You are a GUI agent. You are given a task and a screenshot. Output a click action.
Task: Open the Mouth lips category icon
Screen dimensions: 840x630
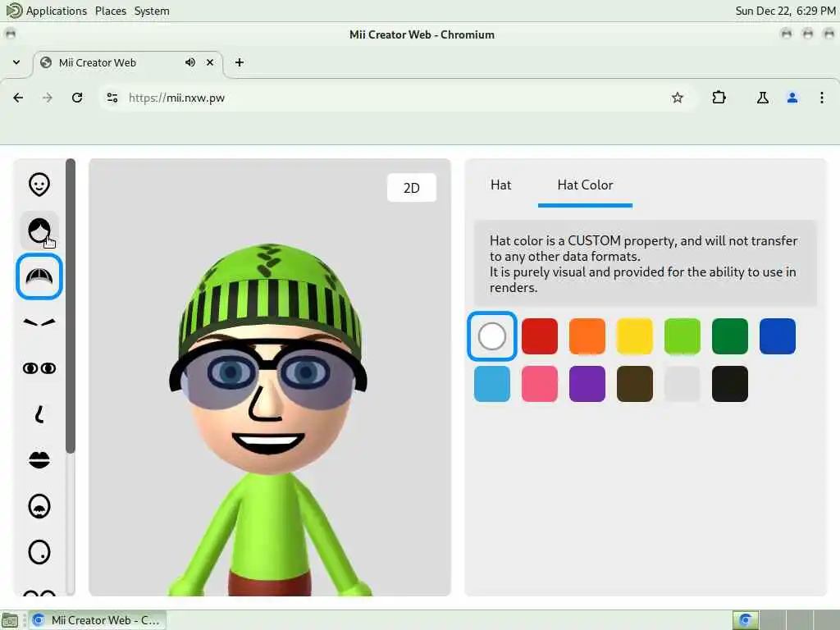tap(39, 460)
